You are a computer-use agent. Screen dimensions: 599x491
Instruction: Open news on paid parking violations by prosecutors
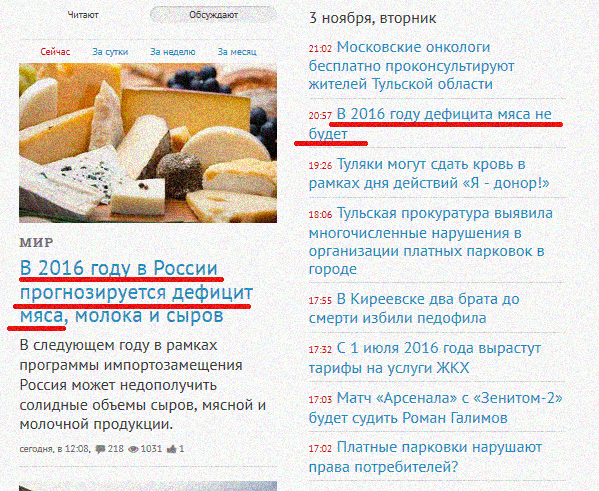(x=431, y=241)
